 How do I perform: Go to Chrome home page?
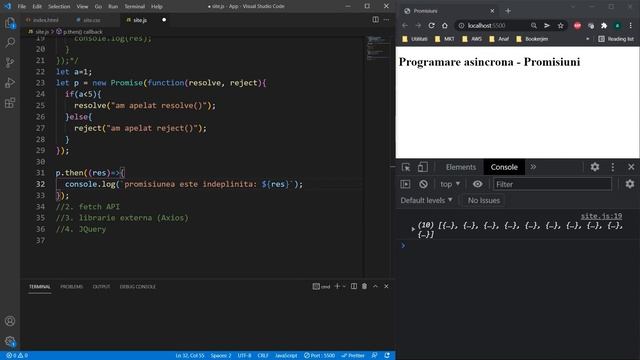click(444, 25)
